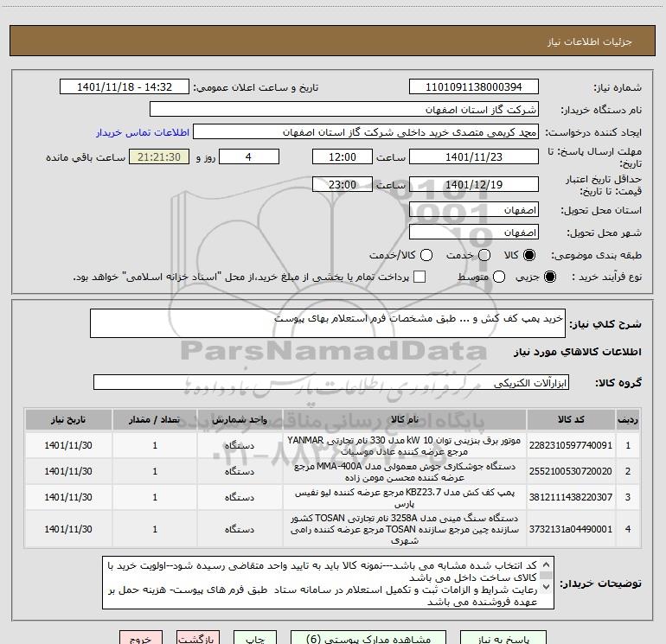This screenshot has width=666, height=644.
Task: Click product code 3732131a04490001
Action: point(571,529)
